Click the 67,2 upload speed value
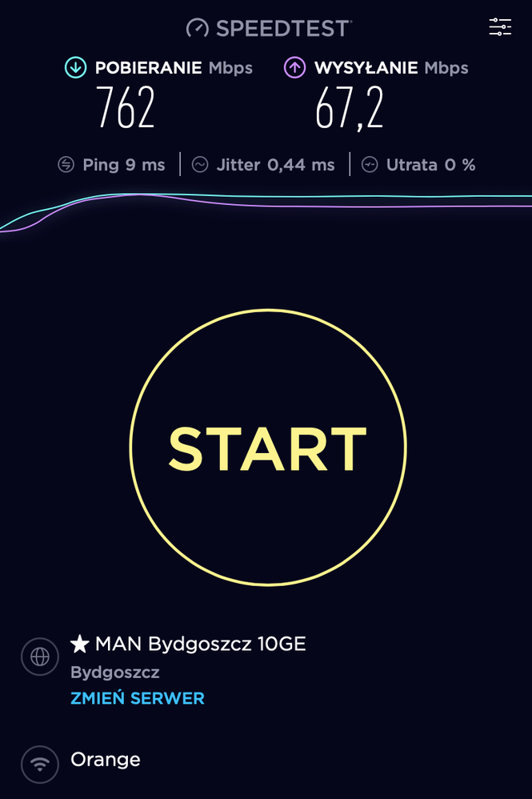The width and height of the screenshot is (532, 799). [x=350, y=108]
